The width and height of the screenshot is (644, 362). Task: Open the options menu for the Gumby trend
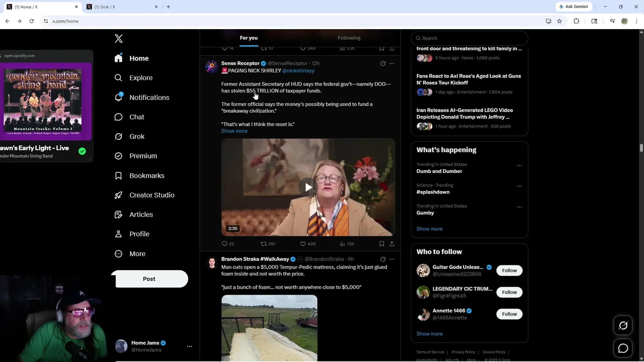[519, 207]
